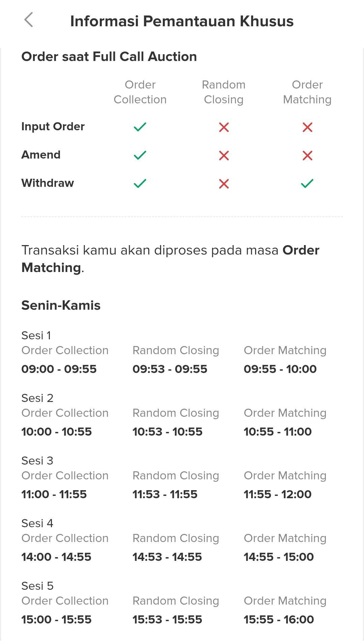Select the Order Collection column header
Screen dimensions: 364x644
pyautogui.click(x=140, y=92)
